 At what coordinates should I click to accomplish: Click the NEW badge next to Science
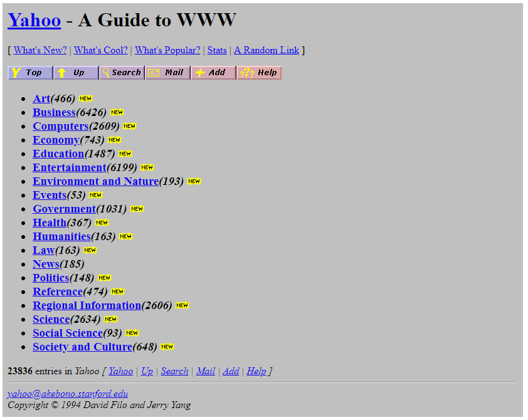pyautogui.click(x=110, y=319)
